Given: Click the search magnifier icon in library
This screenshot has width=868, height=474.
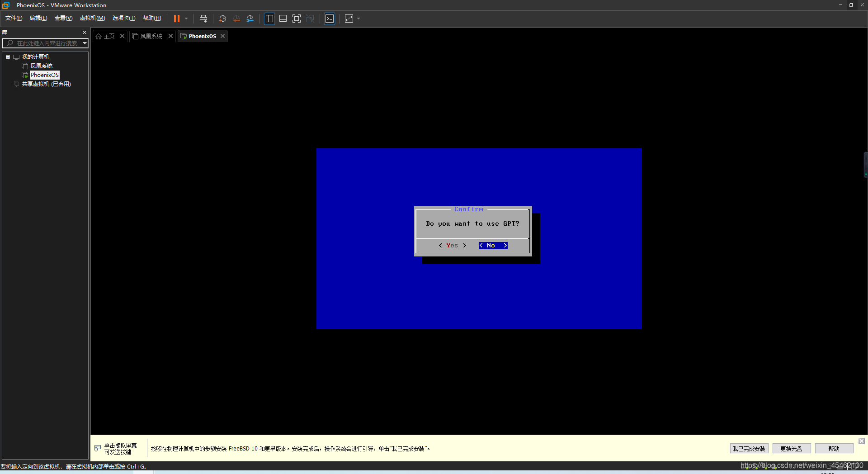Looking at the screenshot, I should pyautogui.click(x=10, y=43).
